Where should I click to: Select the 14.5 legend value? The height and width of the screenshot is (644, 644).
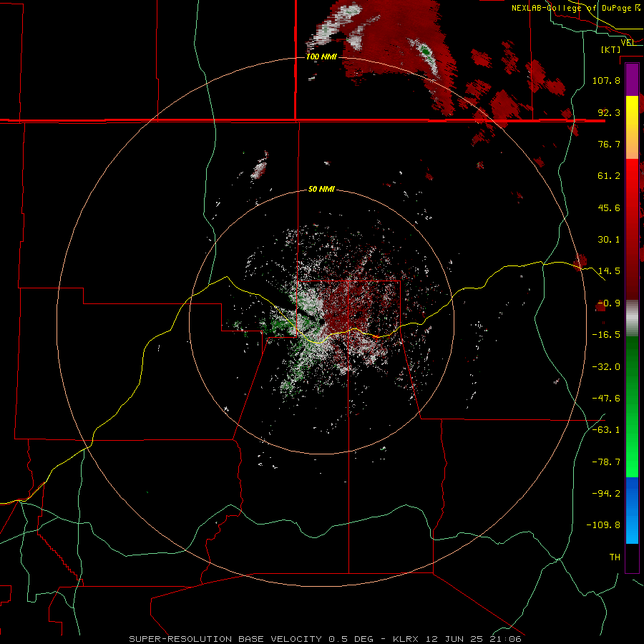(609, 271)
